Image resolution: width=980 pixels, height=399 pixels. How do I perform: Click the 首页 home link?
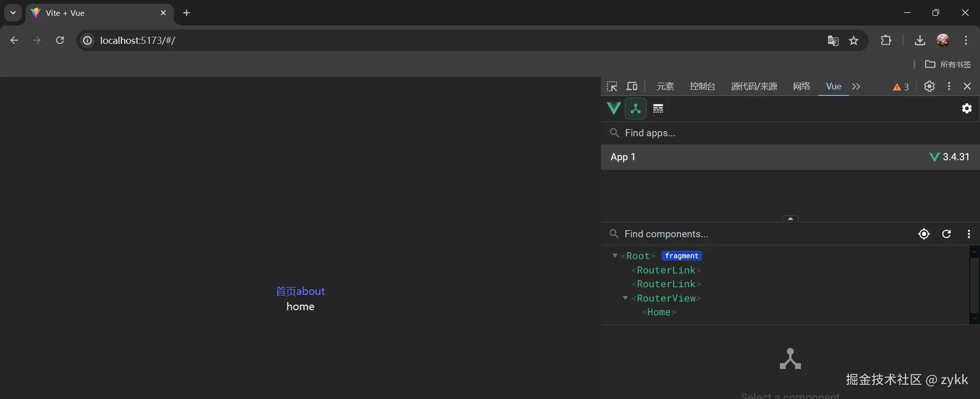(286, 291)
